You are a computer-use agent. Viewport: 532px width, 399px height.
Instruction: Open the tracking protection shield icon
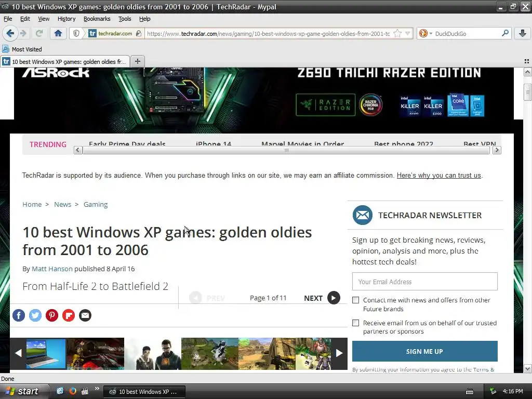coord(76,33)
